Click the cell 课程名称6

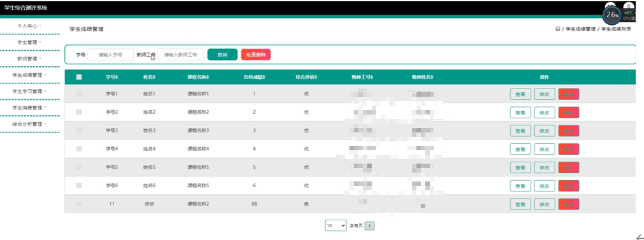pos(198,186)
